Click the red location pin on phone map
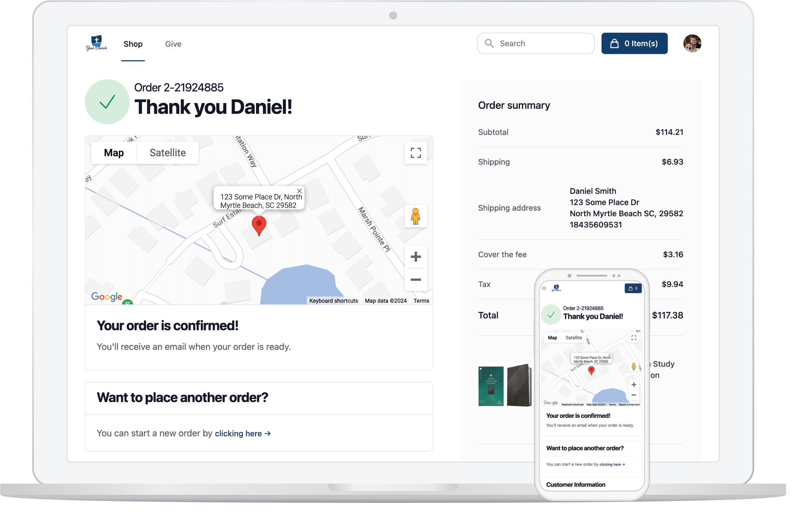Image resolution: width=812 pixels, height=527 pixels. [x=592, y=371]
